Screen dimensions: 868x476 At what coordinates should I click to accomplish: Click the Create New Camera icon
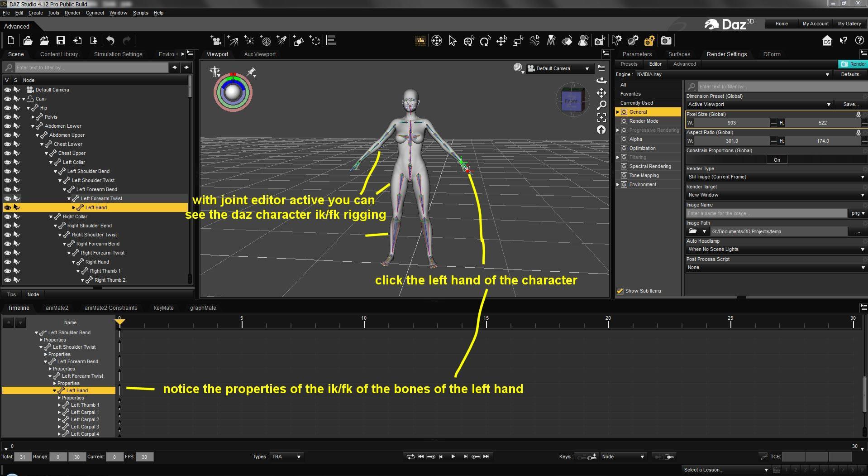coord(216,41)
